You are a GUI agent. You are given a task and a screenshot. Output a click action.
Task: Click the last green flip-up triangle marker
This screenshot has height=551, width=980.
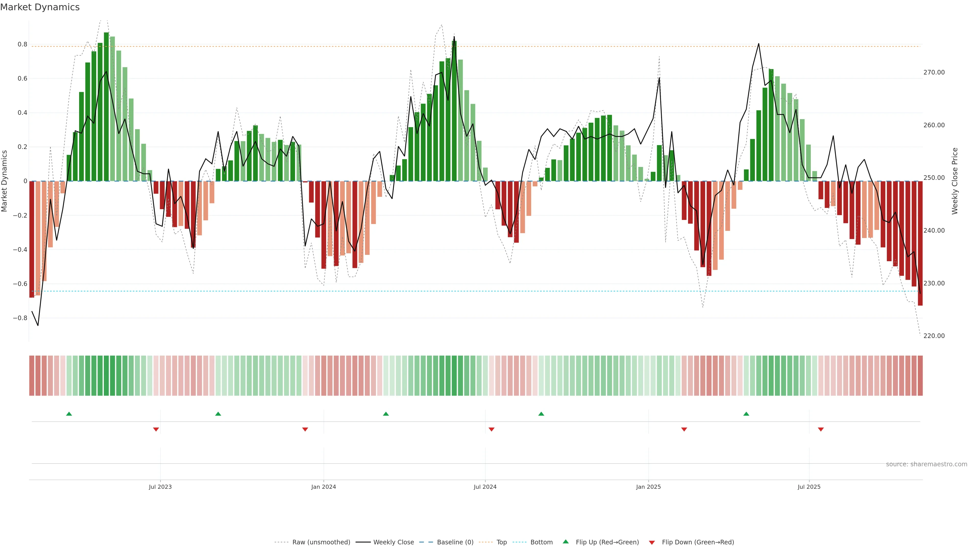[746, 414]
